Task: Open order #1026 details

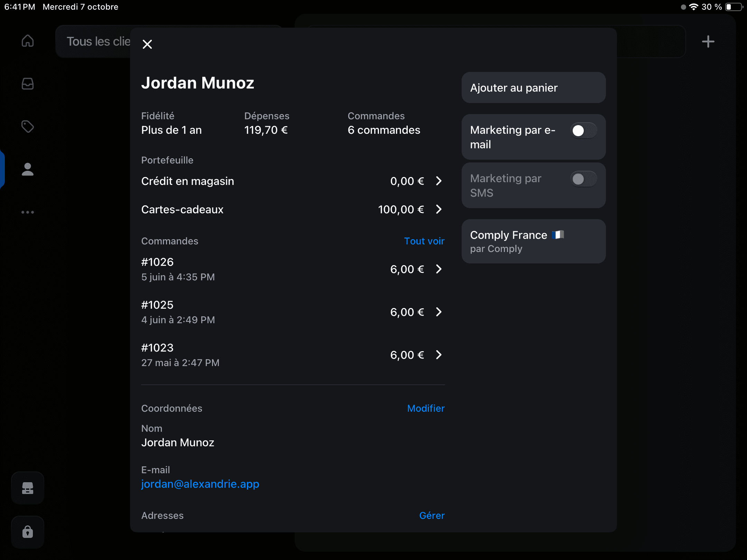Action: (293, 269)
